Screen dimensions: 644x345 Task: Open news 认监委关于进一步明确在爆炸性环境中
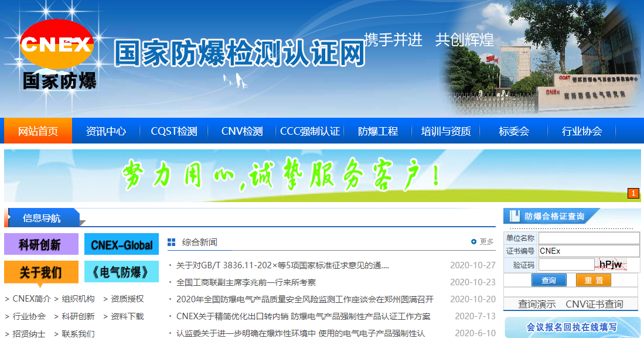(x=301, y=333)
